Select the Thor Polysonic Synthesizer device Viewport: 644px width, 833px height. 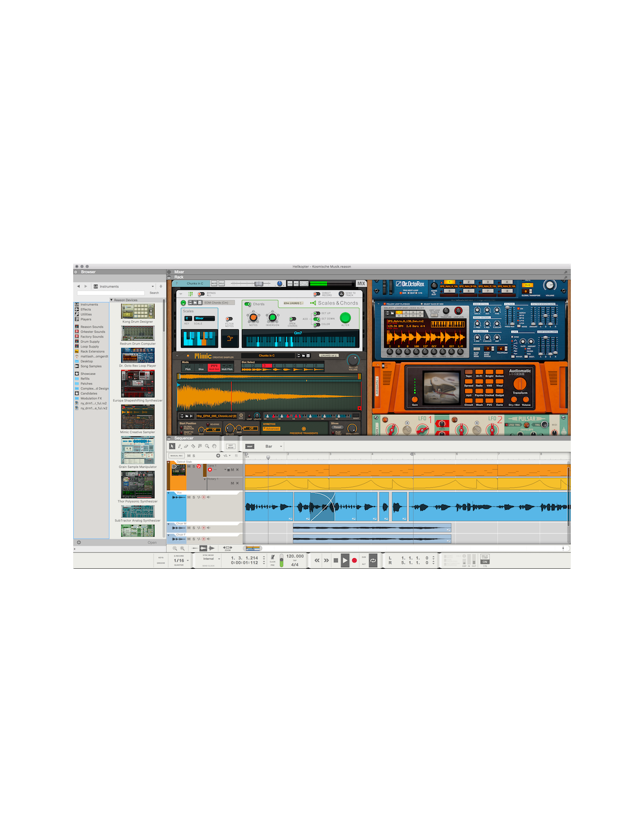pos(138,484)
